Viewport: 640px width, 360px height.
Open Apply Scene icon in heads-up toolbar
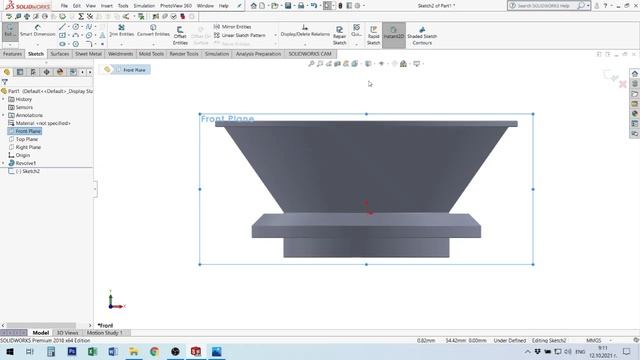tap(403, 64)
